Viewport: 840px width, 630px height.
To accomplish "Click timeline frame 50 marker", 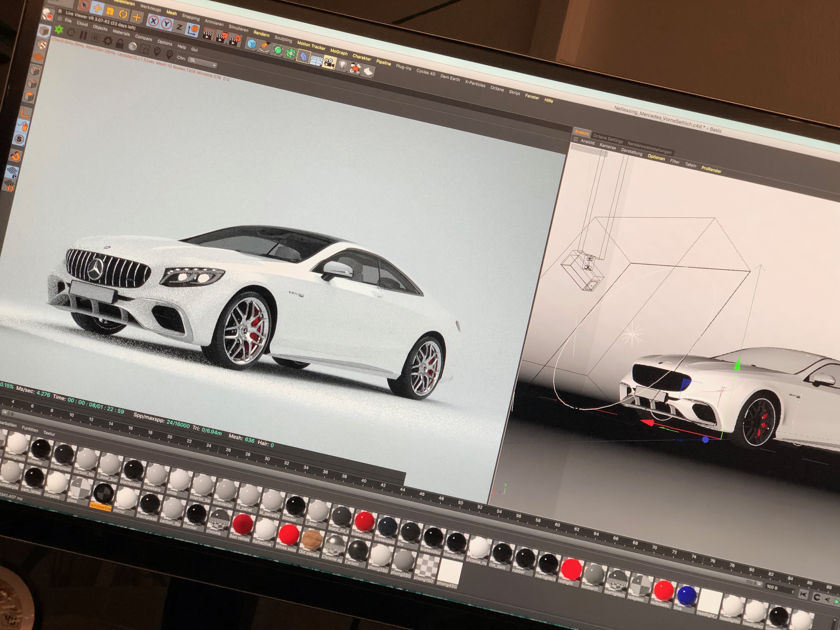I will tap(460, 502).
